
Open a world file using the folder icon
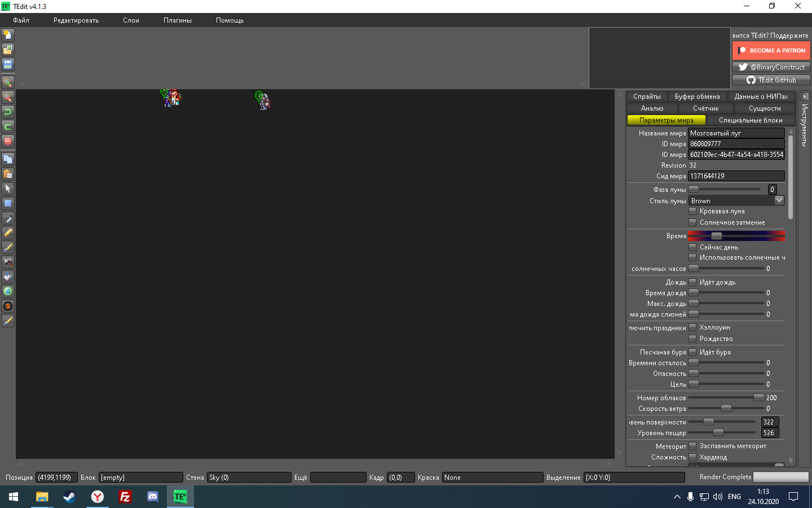pos(8,50)
